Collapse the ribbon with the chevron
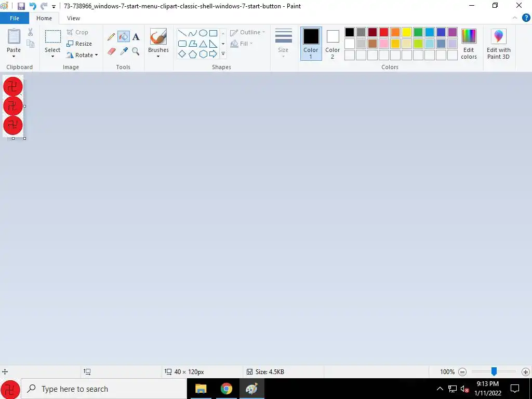Screen dimensions: 532x399 coord(515,18)
